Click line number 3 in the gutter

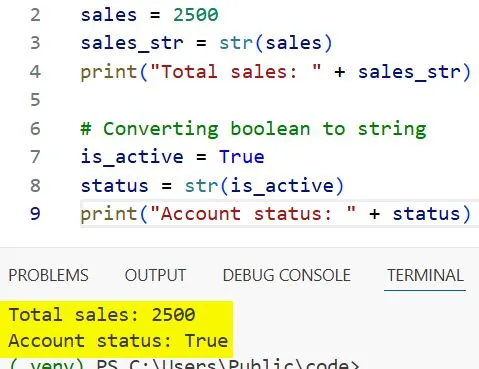coord(35,43)
